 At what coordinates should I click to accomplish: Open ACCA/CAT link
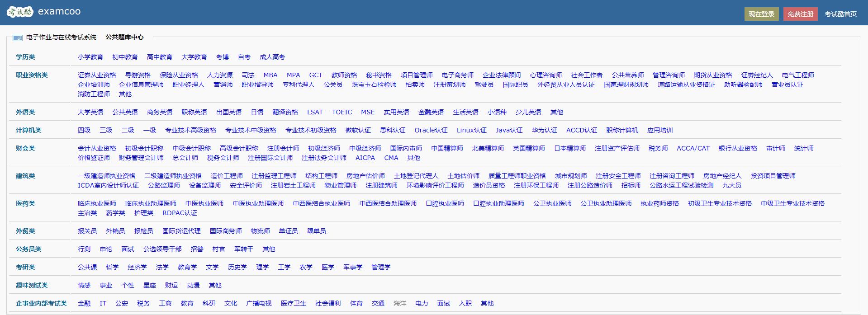[x=693, y=148]
